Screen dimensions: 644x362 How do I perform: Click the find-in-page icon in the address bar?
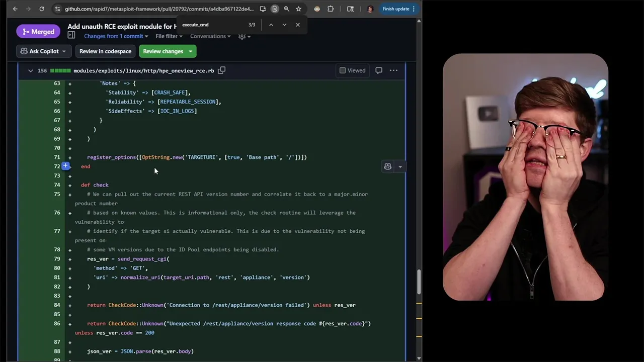point(275,9)
